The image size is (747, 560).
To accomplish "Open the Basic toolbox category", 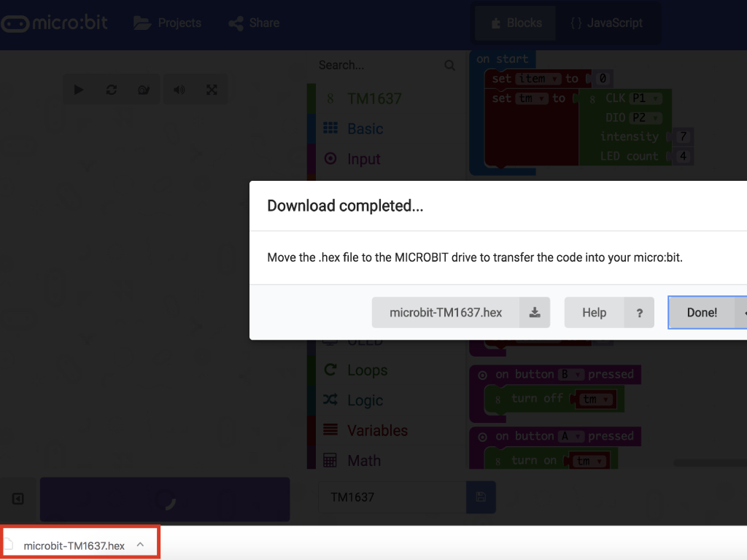I will [x=387, y=128].
